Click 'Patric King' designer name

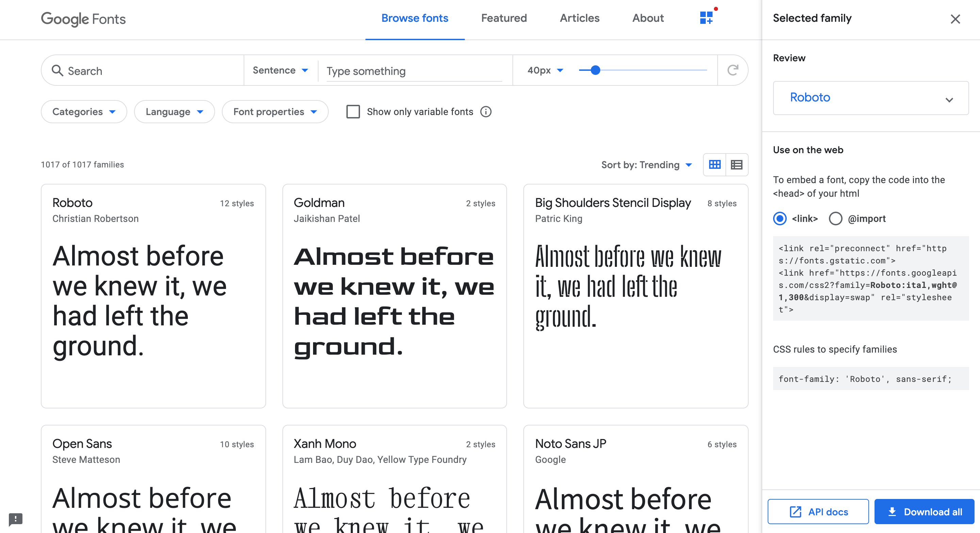tap(558, 219)
